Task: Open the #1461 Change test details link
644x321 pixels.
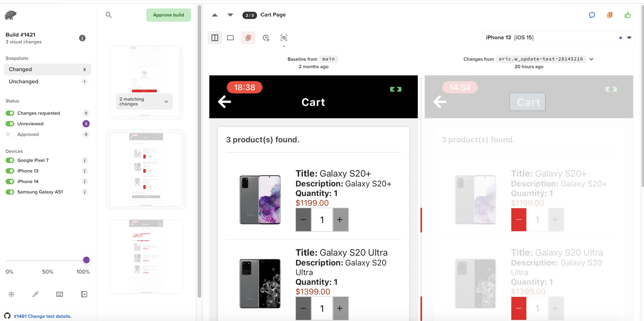Action: coord(43,316)
